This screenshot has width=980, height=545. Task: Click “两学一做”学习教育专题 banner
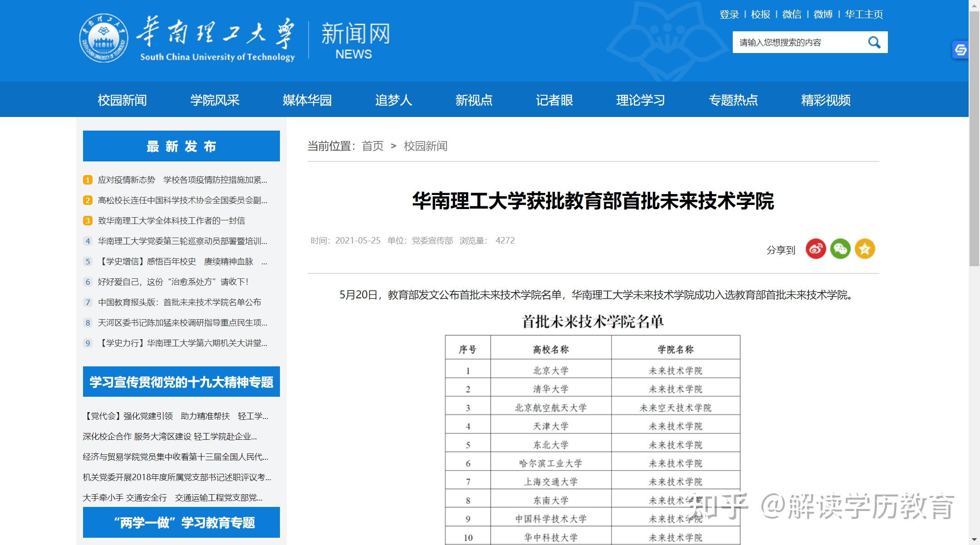(x=181, y=522)
